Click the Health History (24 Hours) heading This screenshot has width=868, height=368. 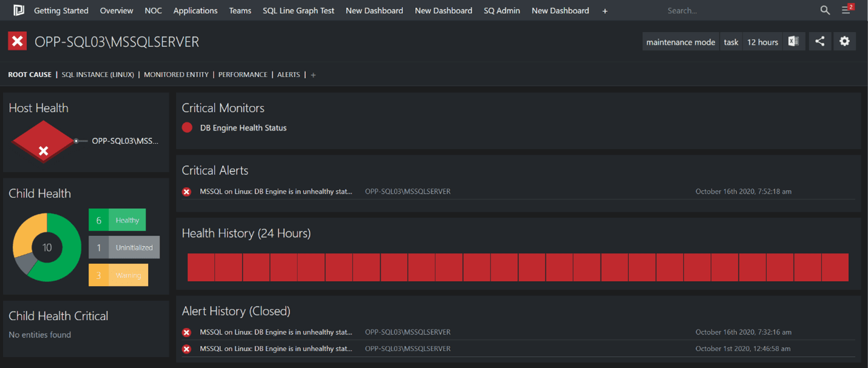pos(246,233)
